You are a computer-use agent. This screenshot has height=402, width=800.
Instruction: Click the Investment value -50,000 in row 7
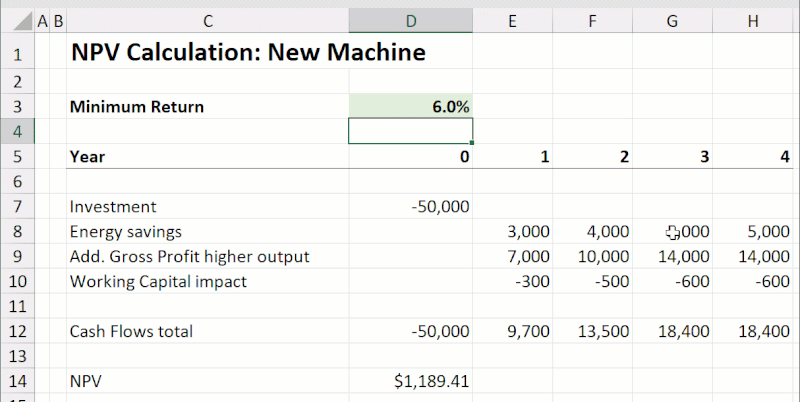pos(411,206)
